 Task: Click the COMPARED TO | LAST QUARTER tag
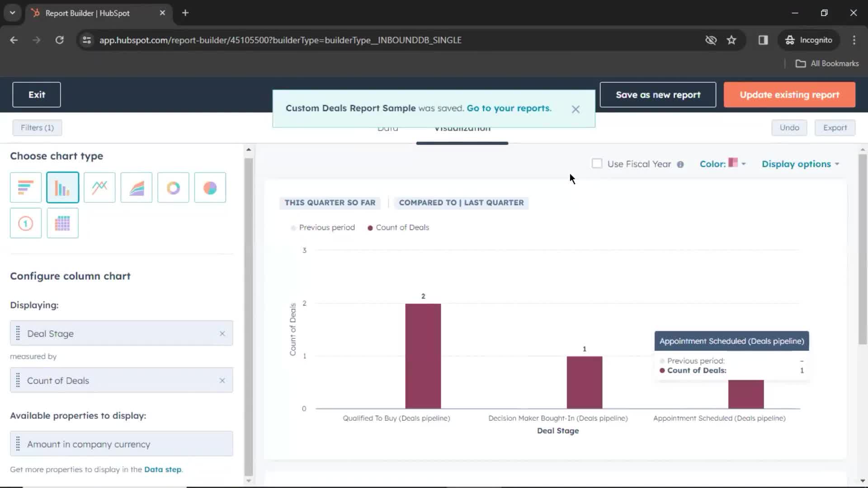pos(461,203)
